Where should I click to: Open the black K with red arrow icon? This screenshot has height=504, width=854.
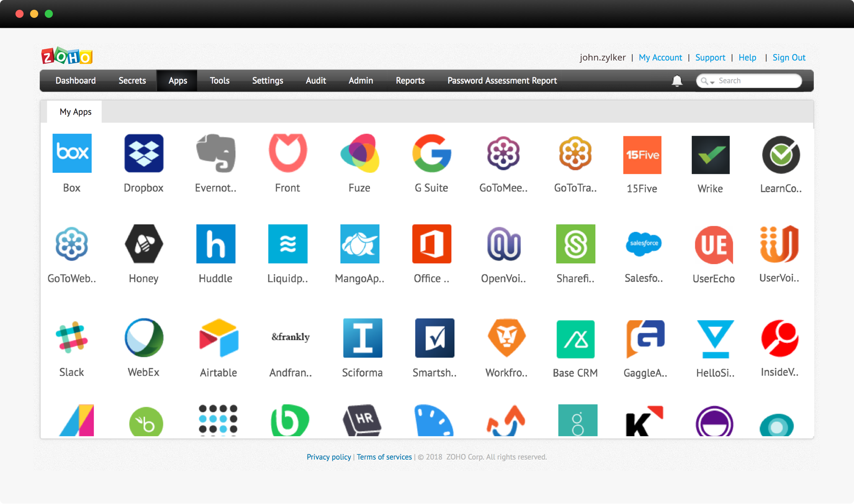tap(645, 421)
